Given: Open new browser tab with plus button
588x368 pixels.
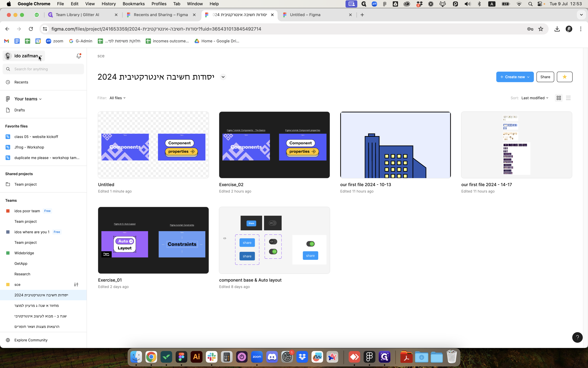Looking at the screenshot, I should (x=362, y=15).
